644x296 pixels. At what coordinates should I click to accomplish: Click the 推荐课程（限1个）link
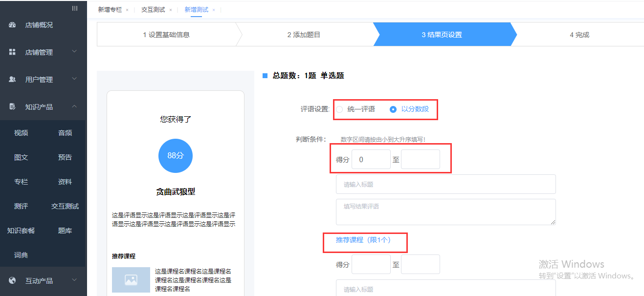(x=363, y=240)
